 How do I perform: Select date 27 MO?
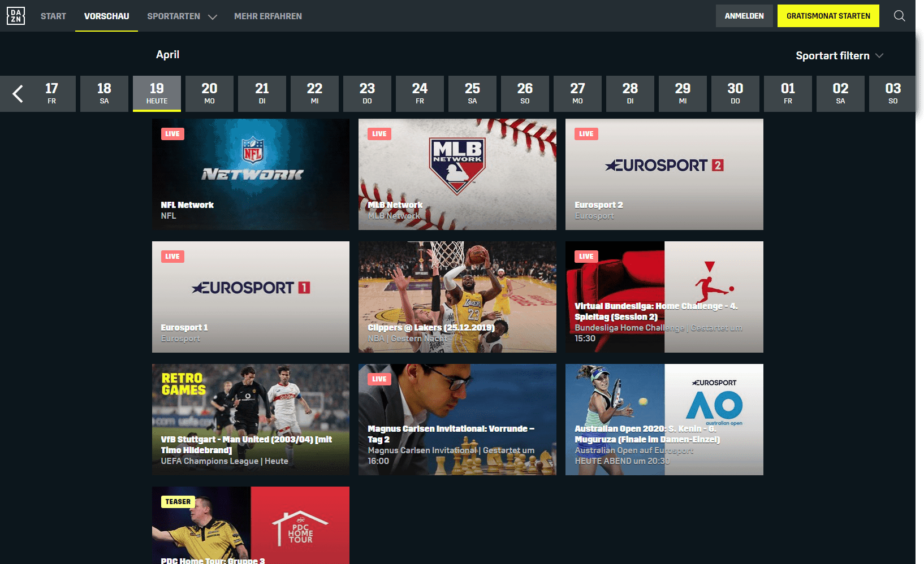pyautogui.click(x=577, y=94)
